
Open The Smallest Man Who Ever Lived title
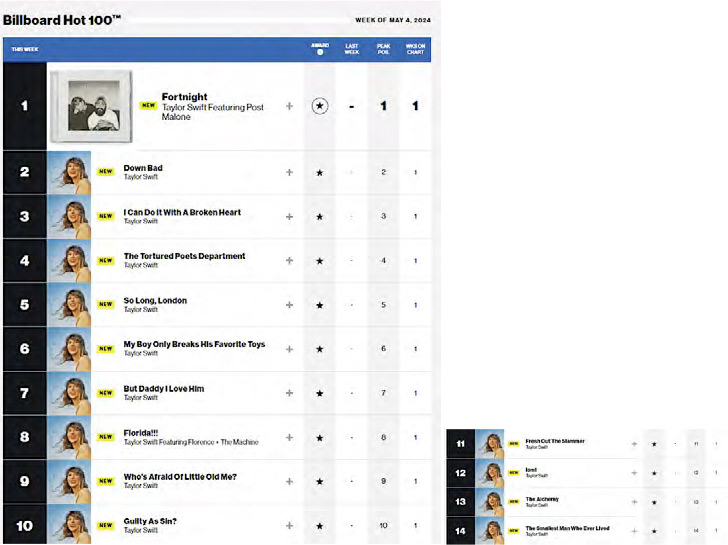(x=567, y=528)
